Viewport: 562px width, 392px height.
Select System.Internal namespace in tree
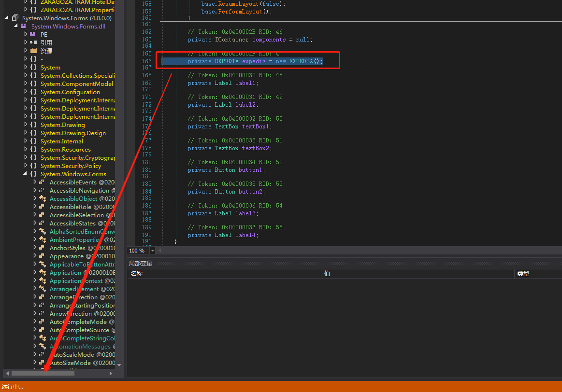62,141
